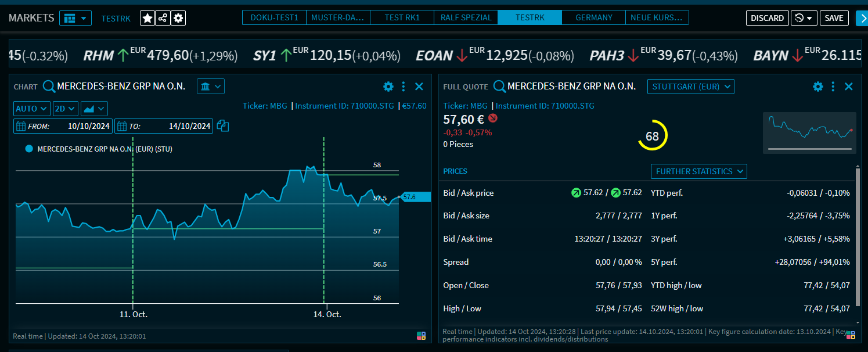The image size is (868, 352).
Task: Click the SAVE button
Action: click(x=834, y=18)
